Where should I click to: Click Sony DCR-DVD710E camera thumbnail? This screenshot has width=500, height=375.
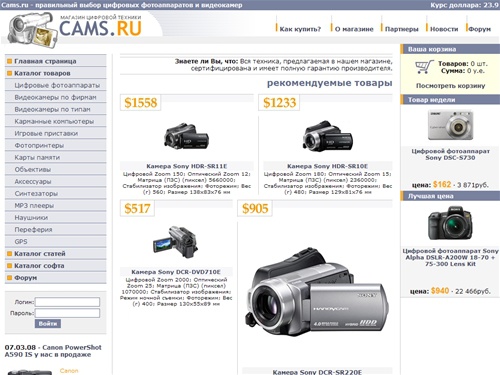click(175, 242)
